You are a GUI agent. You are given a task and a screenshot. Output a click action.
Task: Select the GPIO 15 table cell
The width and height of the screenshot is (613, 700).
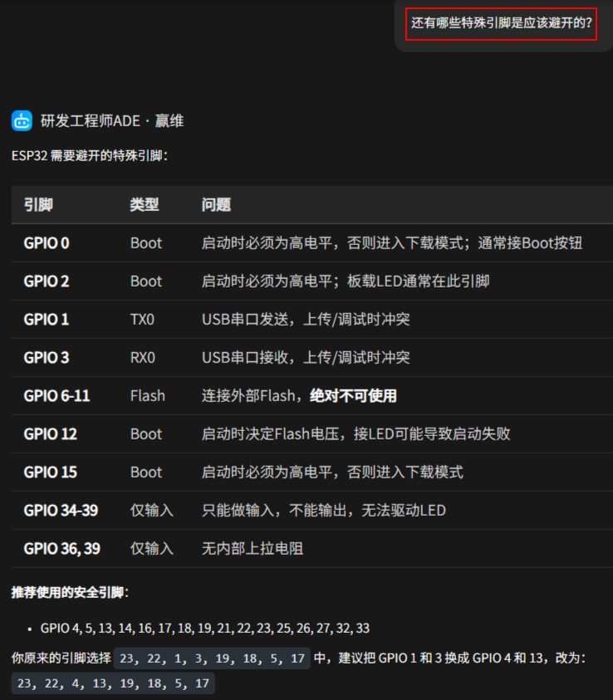(51, 472)
